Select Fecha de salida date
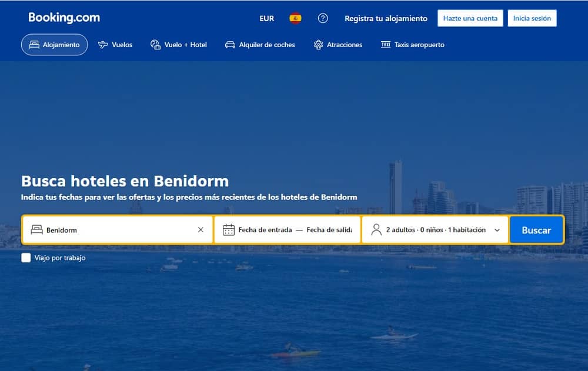This screenshot has height=371, width=588. coord(329,229)
